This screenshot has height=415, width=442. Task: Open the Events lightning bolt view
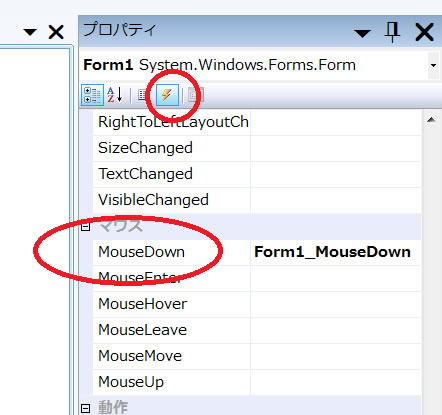point(167,95)
